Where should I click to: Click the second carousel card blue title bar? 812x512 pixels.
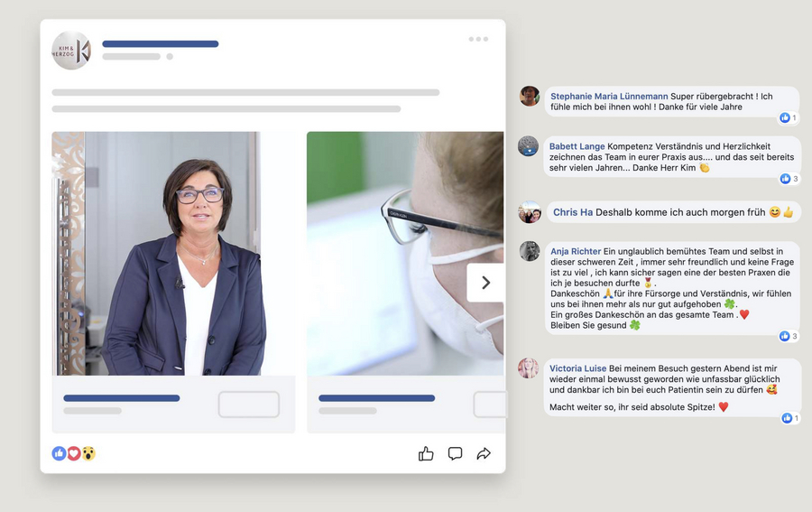376,398
